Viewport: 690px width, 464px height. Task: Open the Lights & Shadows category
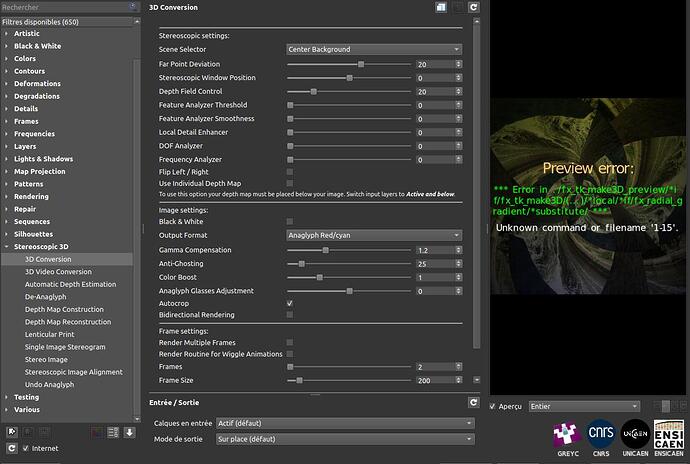pyautogui.click(x=44, y=159)
